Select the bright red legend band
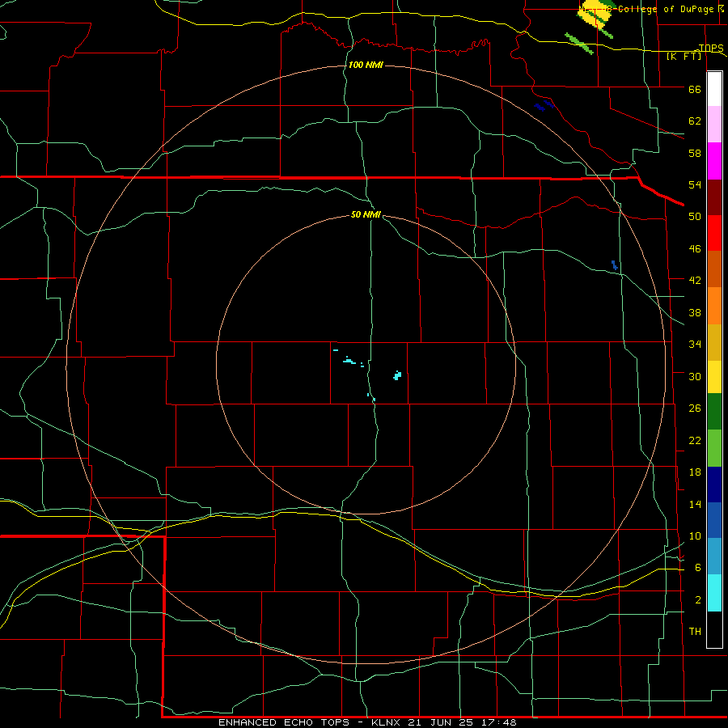Image resolution: width=728 pixels, height=728 pixels. coord(714,233)
